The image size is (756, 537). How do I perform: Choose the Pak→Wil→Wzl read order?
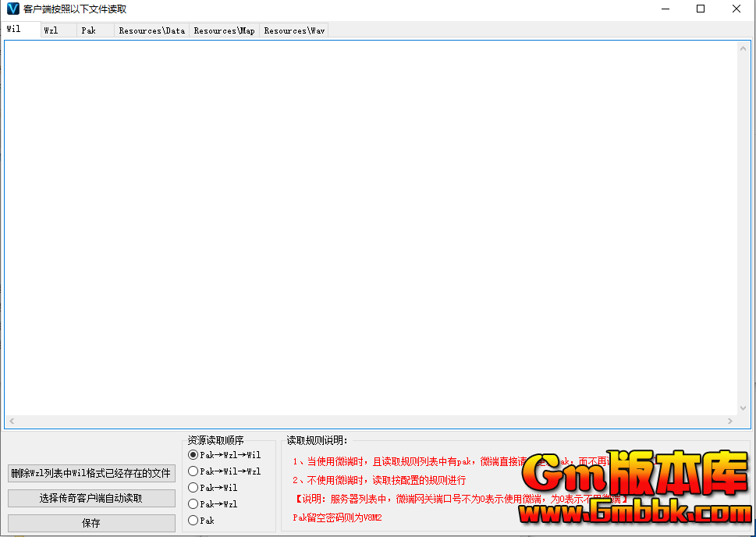193,471
